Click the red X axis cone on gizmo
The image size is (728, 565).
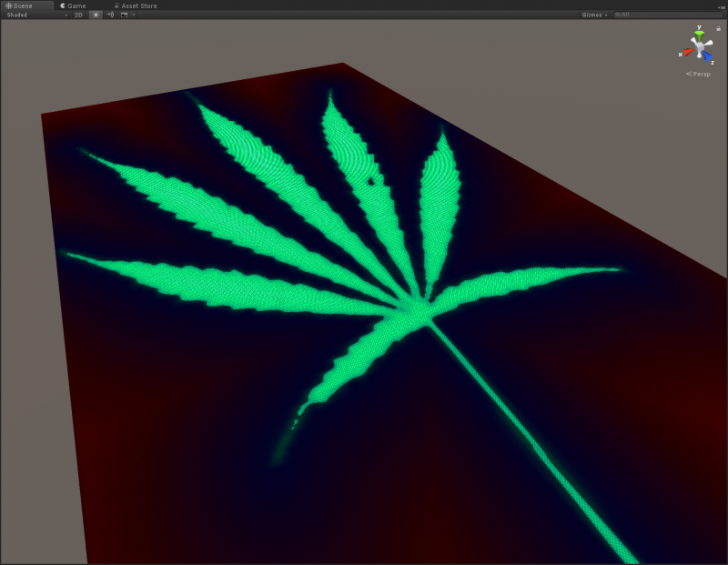(687, 53)
